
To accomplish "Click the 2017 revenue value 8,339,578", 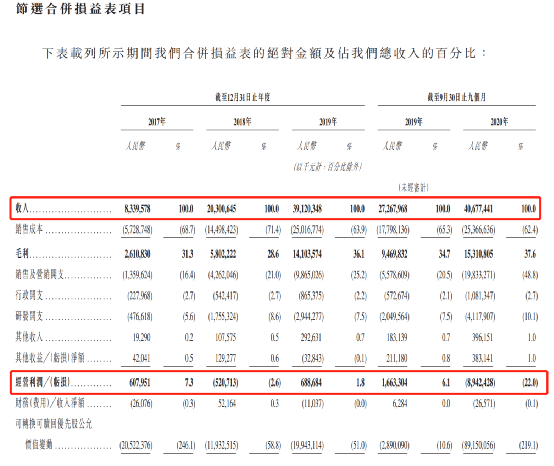I will (x=137, y=209).
